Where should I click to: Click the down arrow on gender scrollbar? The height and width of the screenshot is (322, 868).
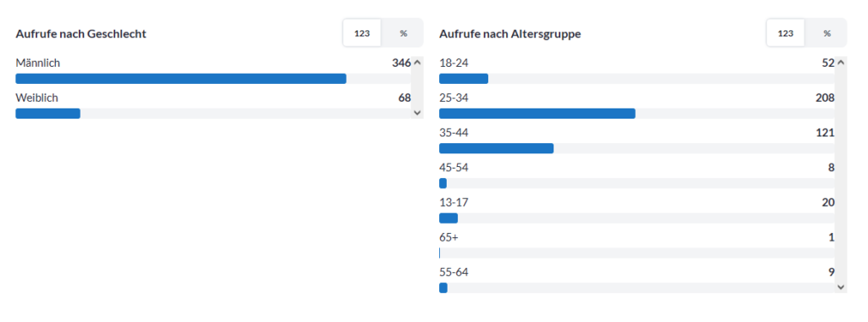click(x=417, y=113)
